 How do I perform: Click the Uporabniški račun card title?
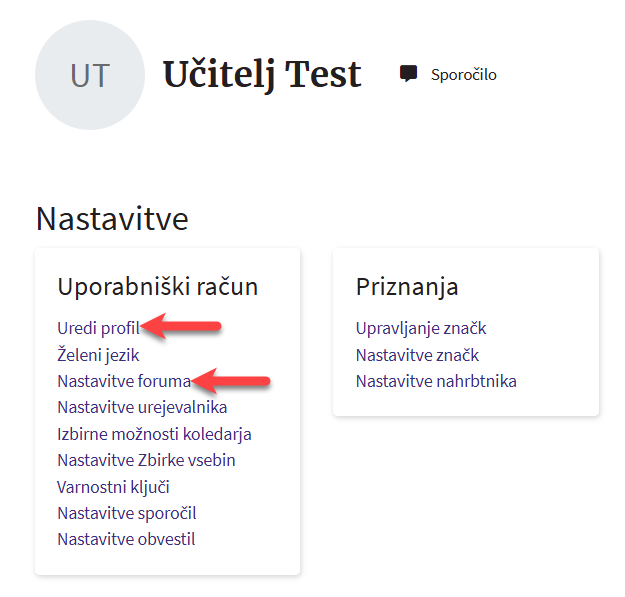point(158,287)
